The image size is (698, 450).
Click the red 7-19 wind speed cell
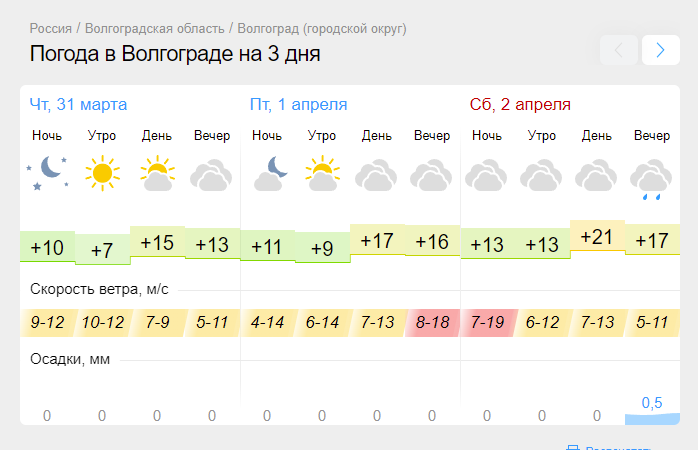coord(488,322)
